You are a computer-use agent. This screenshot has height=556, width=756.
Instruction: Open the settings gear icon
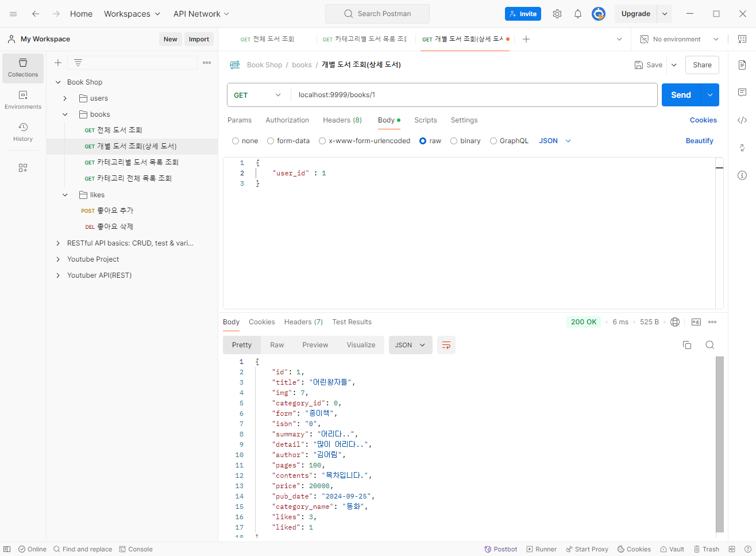coord(557,14)
